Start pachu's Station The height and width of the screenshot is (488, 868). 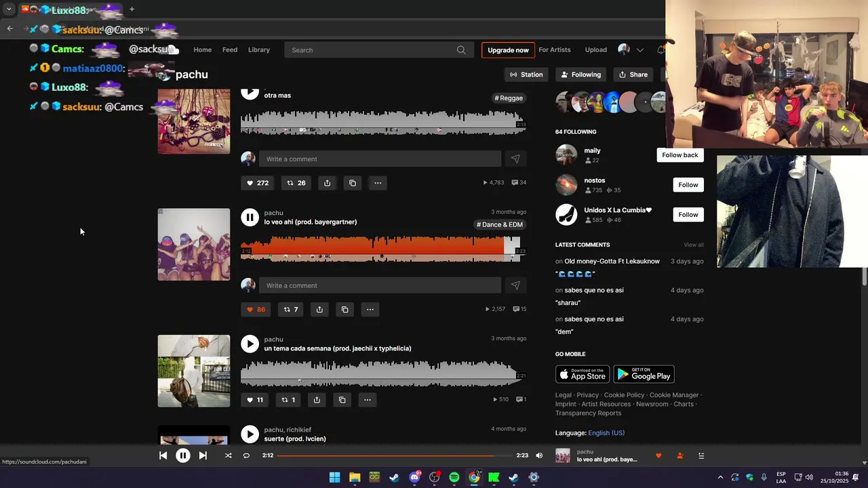(526, 75)
